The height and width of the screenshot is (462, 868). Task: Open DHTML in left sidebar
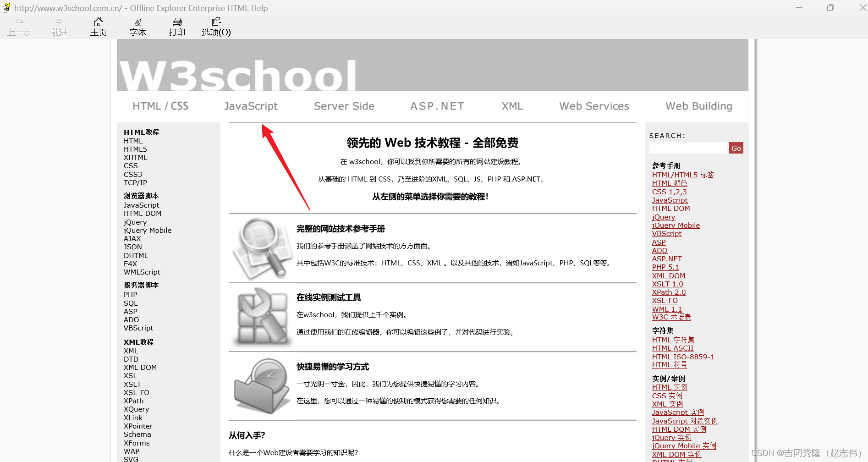pos(136,256)
